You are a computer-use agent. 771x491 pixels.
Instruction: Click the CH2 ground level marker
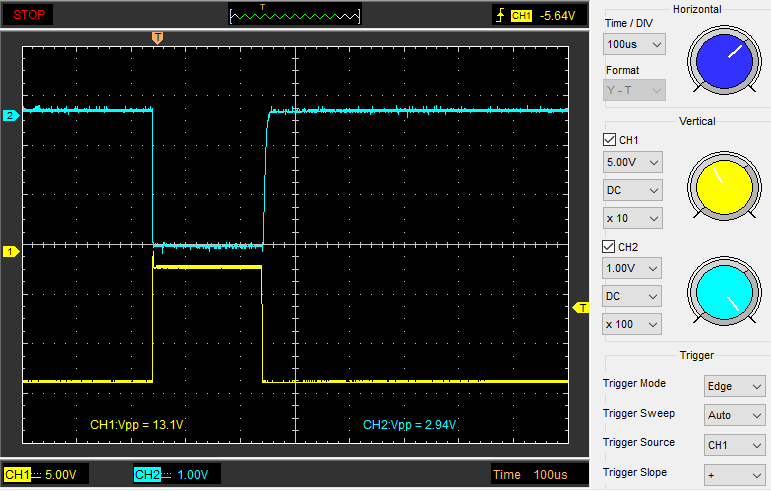pos(10,115)
